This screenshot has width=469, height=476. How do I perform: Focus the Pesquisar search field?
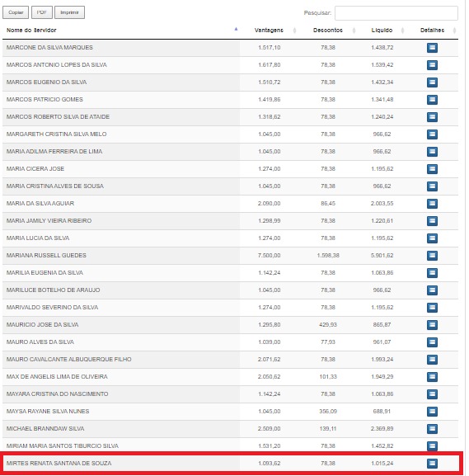pos(396,13)
